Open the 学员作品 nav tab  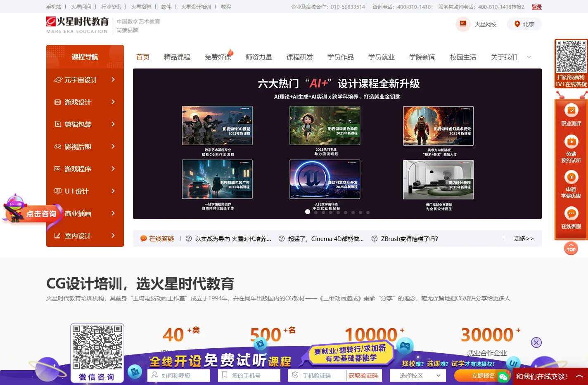tap(341, 57)
